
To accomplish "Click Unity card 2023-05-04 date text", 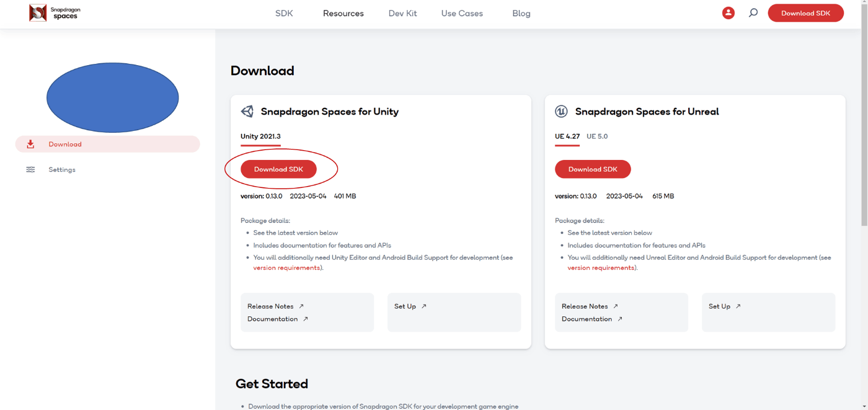I will coord(308,196).
